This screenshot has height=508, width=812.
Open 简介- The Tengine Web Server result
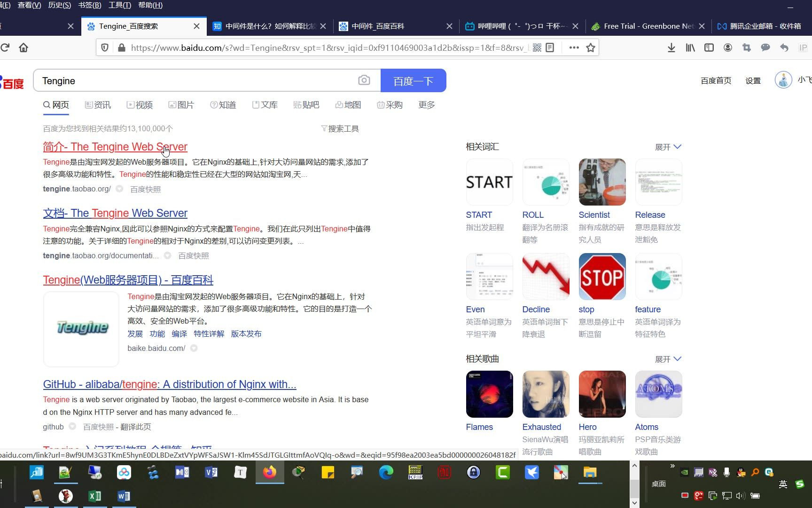point(115,147)
